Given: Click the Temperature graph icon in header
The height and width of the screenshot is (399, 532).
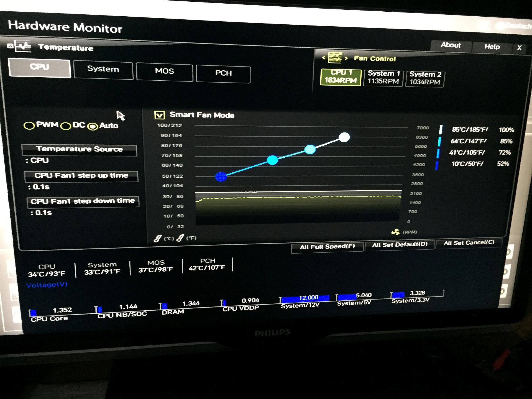Looking at the screenshot, I should tap(23, 46).
